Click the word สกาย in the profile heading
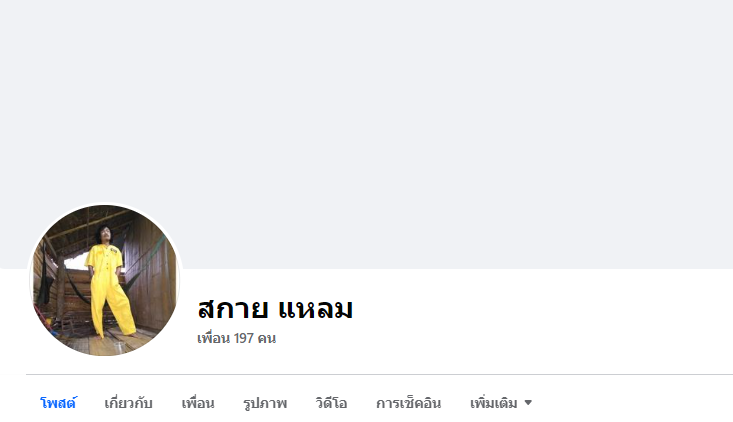The image size is (733, 422). (232, 309)
